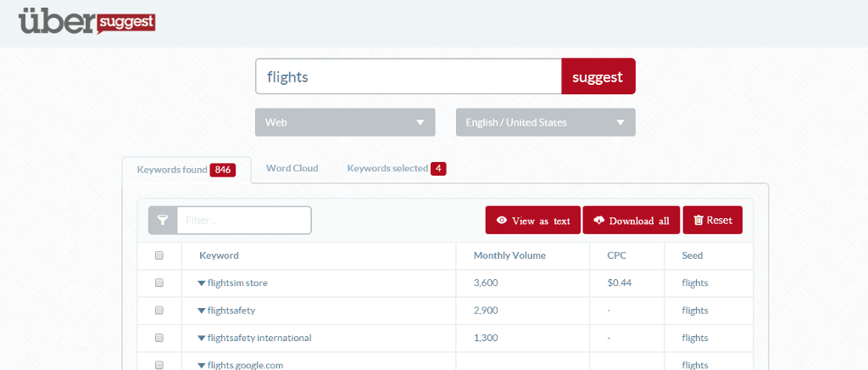The width and height of the screenshot is (868, 370).
Task: Expand the flightsafety international keyword arrow
Action: pyautogui.click(x=202, y=338)
